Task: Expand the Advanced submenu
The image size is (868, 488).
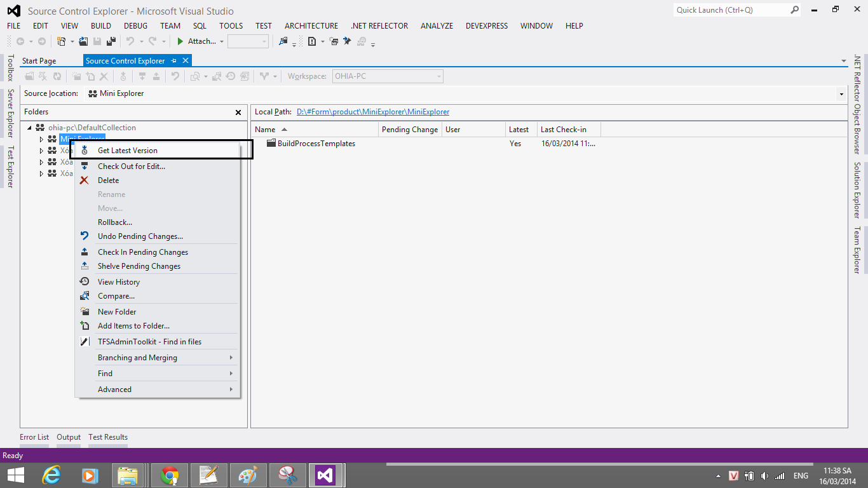Action: click(x=158, y=390)
